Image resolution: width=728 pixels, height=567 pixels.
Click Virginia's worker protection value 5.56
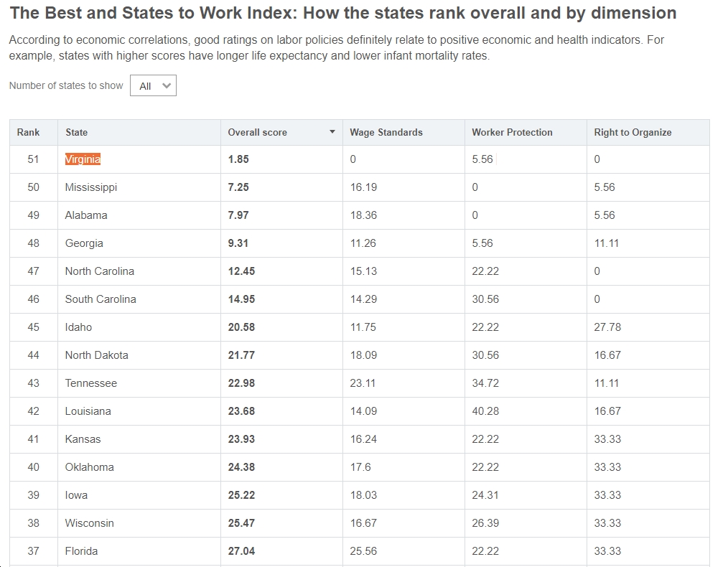click(x=482, y=159)
